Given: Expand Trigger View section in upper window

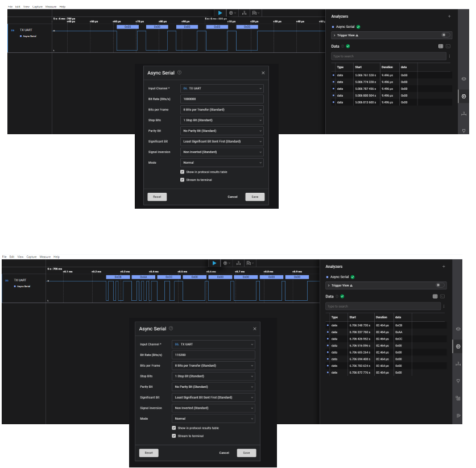Looking at the screenshot, I should pos(334,35).
